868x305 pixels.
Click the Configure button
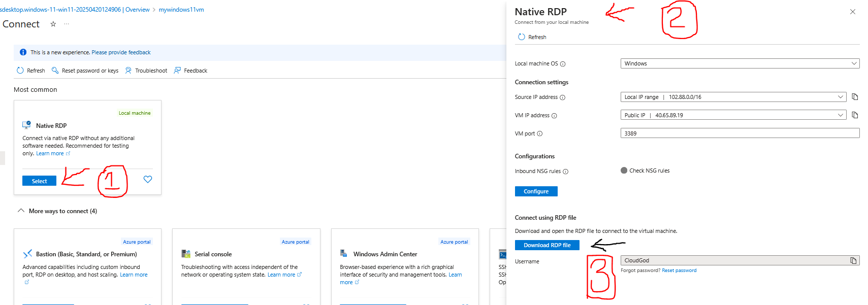pyautogui.click(x=536, y=191)
